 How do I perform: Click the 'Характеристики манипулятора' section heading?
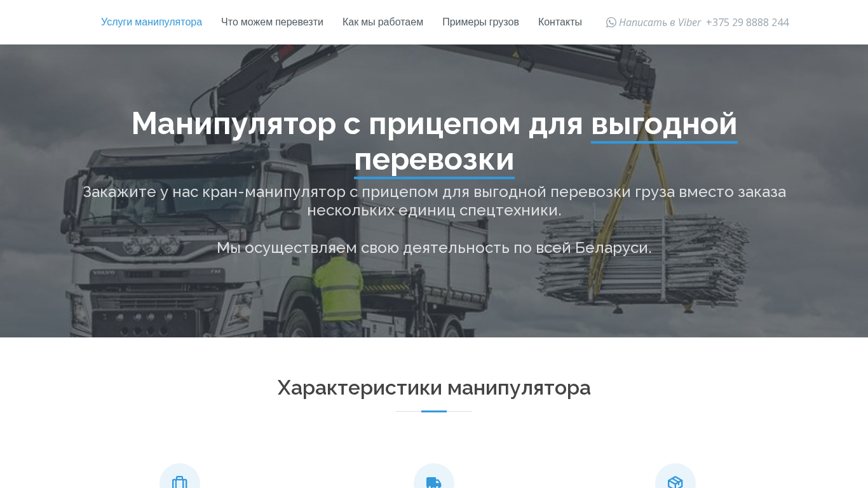(x=434, y=388)
